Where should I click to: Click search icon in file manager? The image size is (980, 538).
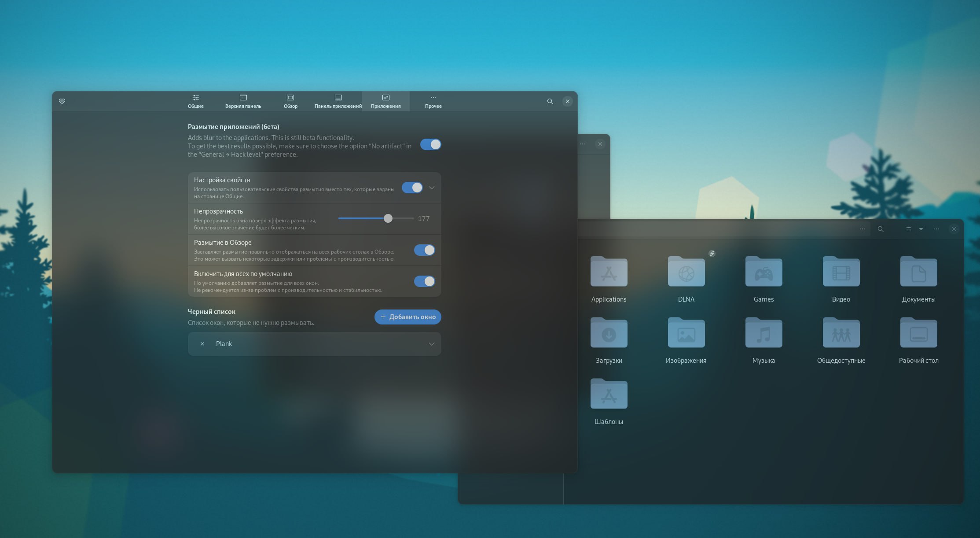pyautogui.click(x=880, y=229)
